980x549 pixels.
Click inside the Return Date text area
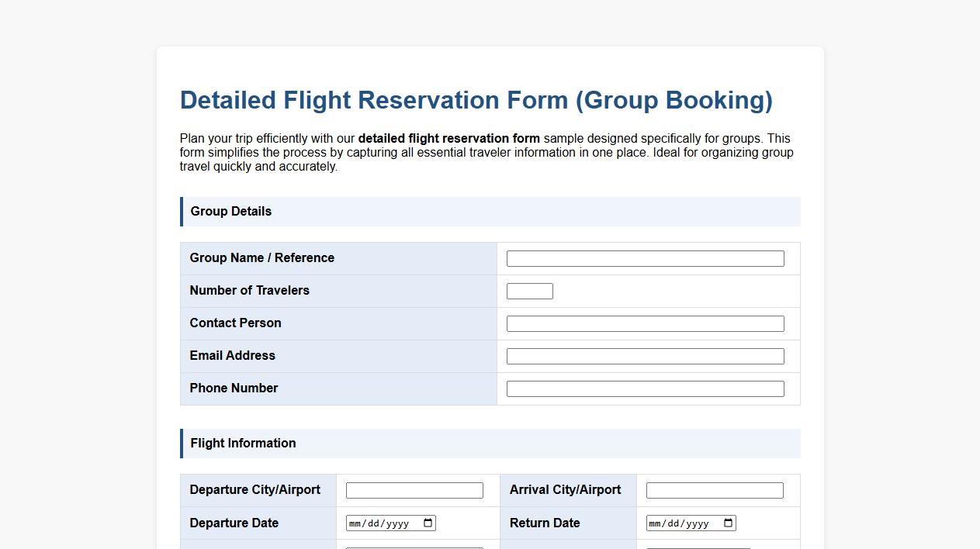coord(680,523)
